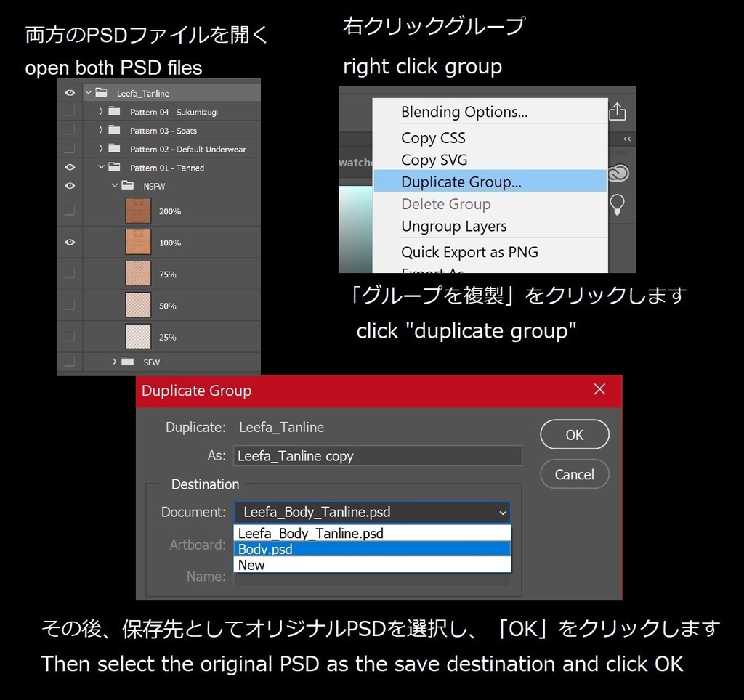Viewport: 744px width, 700px height.
Task: Click the Leefa_Tanline group folder icon
Action: 101,92
